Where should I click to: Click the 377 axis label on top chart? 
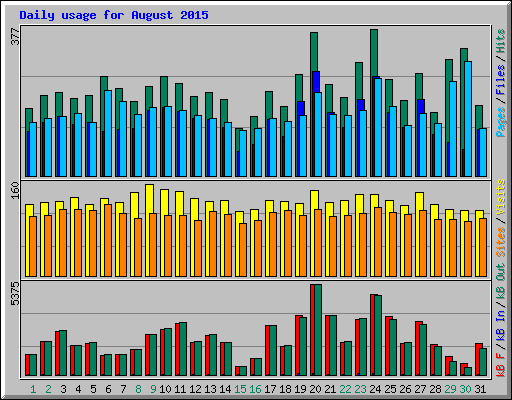point(15,37)
